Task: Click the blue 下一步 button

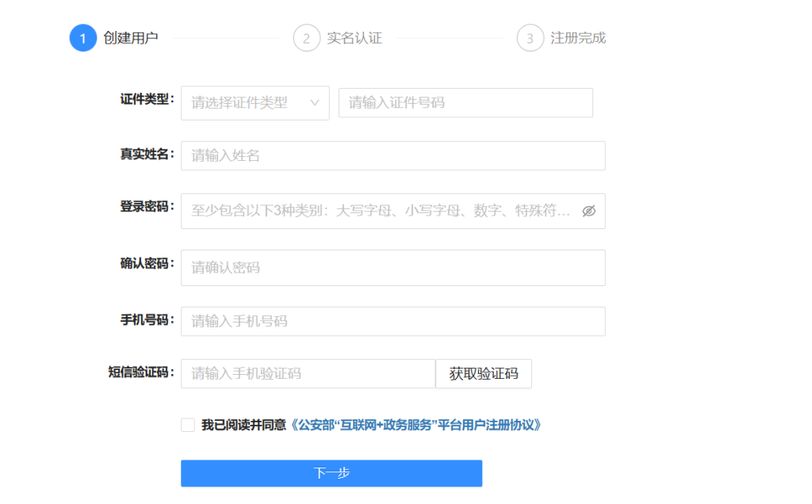Action: pyautogui.click(x=331, y=473)
